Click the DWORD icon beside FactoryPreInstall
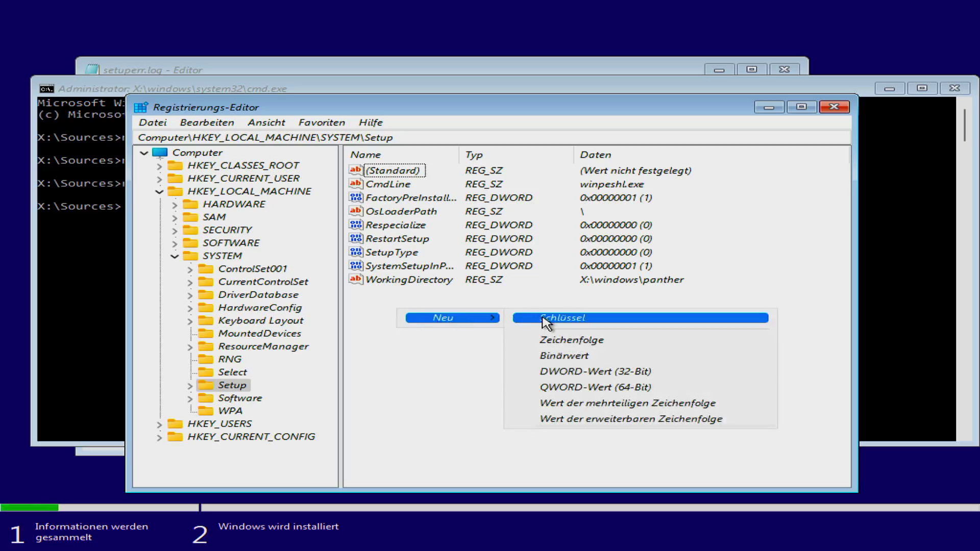The image size is (980, 551). (x=356, y=197)
